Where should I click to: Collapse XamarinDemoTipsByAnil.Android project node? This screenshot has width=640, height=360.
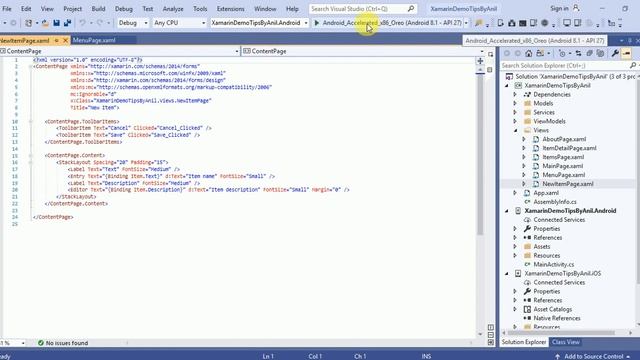click(x=507, y=211)
